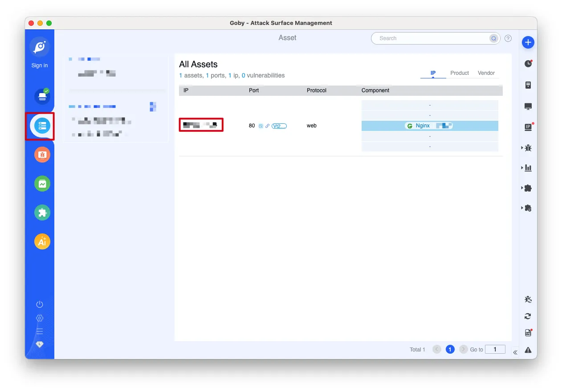The width and height of the screenshot is (562, 392).
Task: Click the blue plus new scan button
Action: click(x=528, y=42)
